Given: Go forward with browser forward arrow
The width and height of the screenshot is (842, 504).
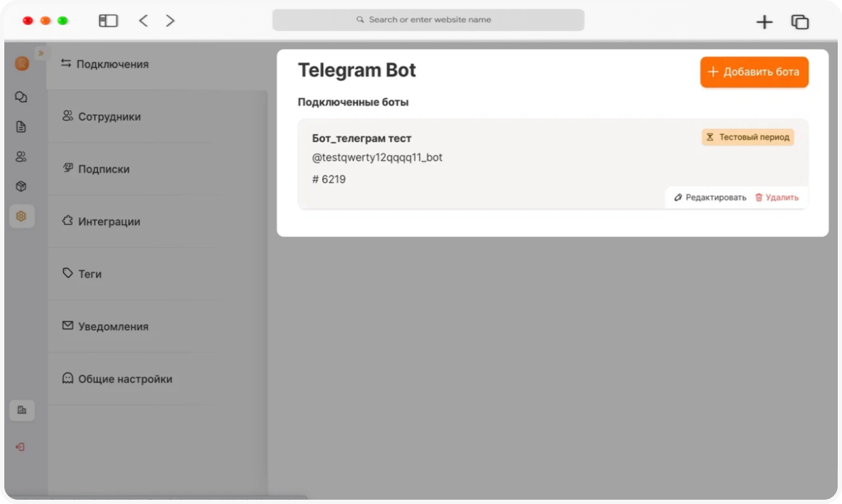Looking at the screenshot, I should (x=170, y=20).
